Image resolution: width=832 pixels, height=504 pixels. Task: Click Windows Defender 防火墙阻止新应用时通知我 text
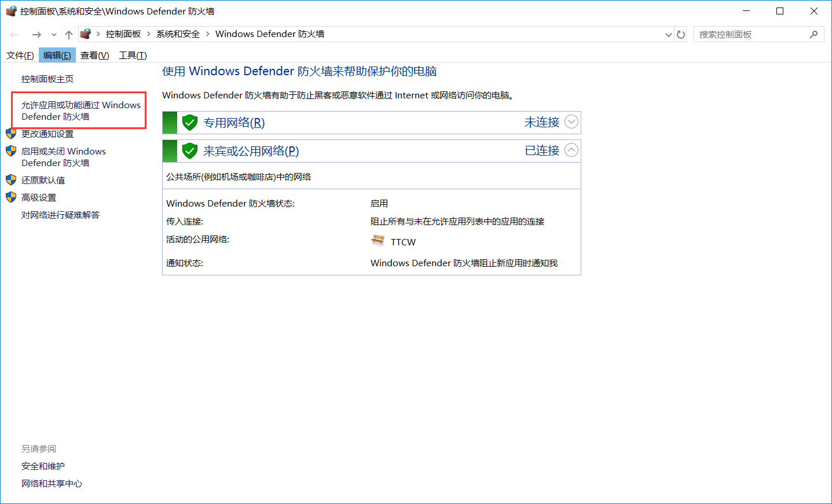(x=464, y=263)
